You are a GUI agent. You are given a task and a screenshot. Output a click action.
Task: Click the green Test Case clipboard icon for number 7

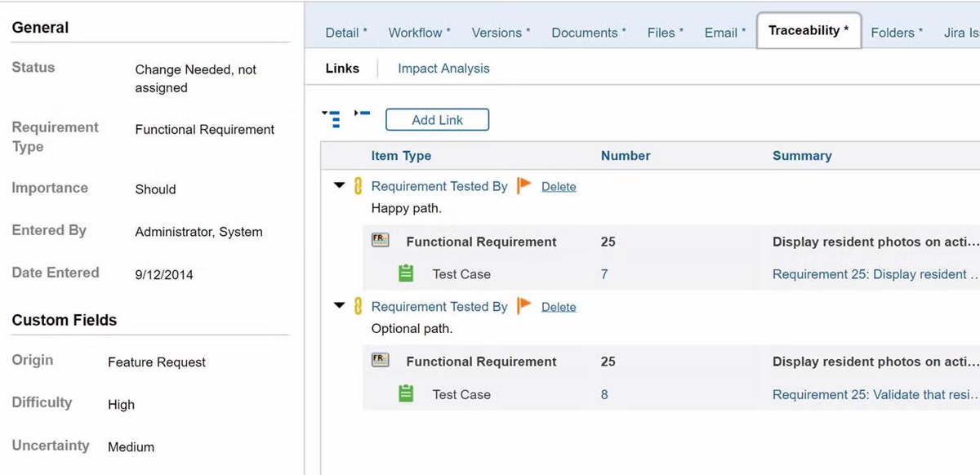[406, 273]
